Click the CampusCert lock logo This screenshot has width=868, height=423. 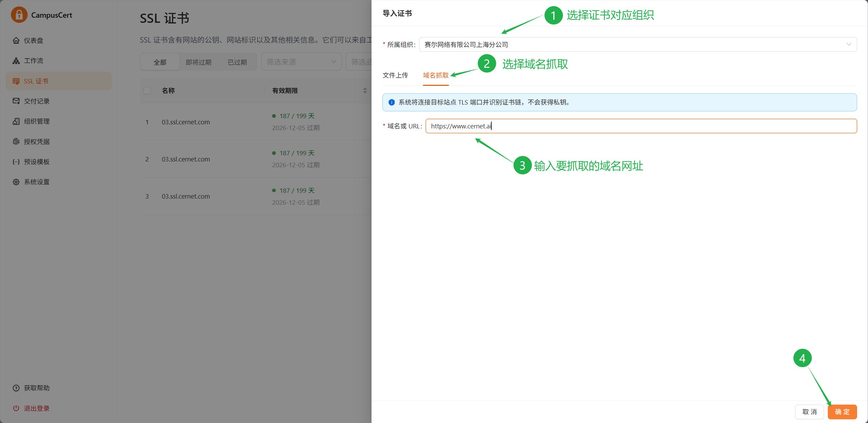19,15
